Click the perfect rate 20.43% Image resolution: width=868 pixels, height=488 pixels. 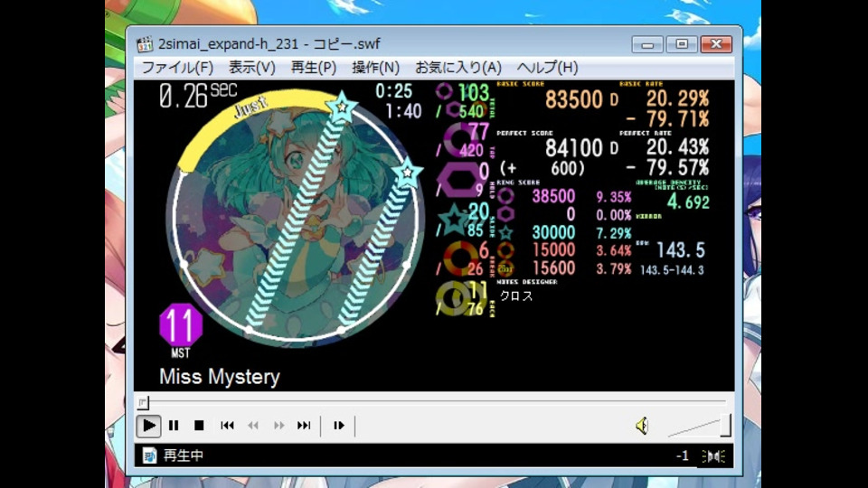[677, 146]
